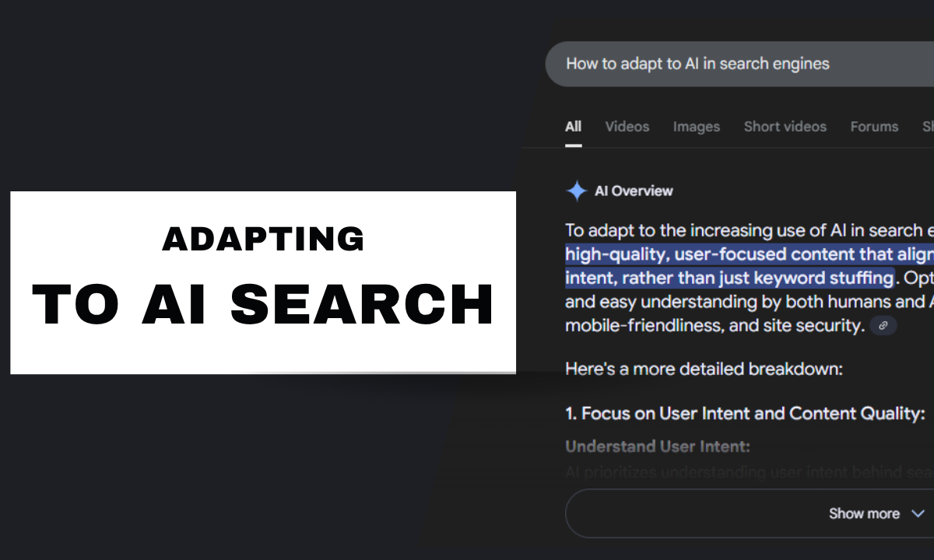
Task: Click the detailed breakdown intro text
Action: click(x=704, y=369)
